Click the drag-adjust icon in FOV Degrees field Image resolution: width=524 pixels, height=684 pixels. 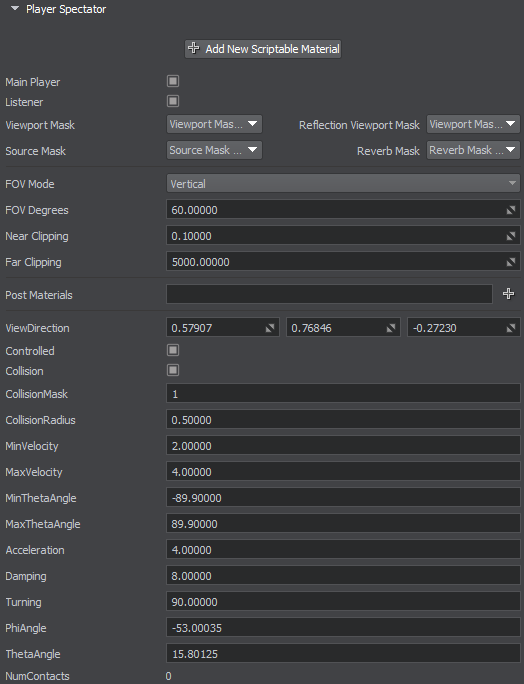[510, 210]
